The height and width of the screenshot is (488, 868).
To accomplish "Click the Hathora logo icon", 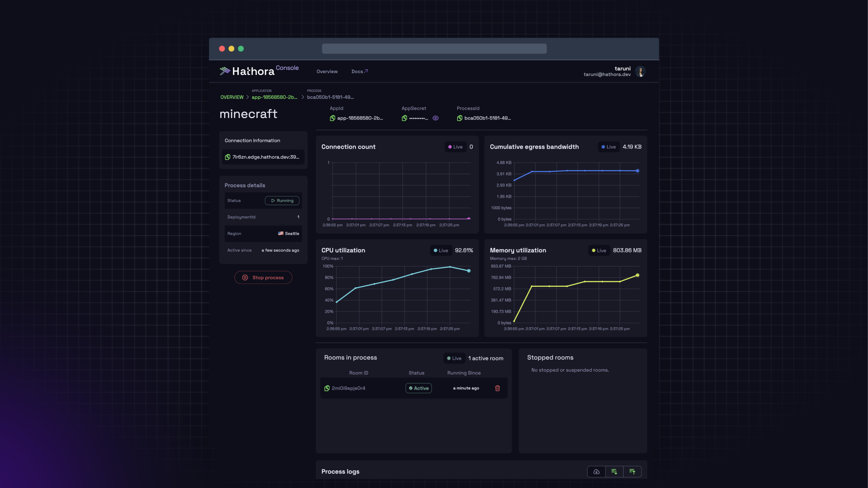I will pos(225,71).
